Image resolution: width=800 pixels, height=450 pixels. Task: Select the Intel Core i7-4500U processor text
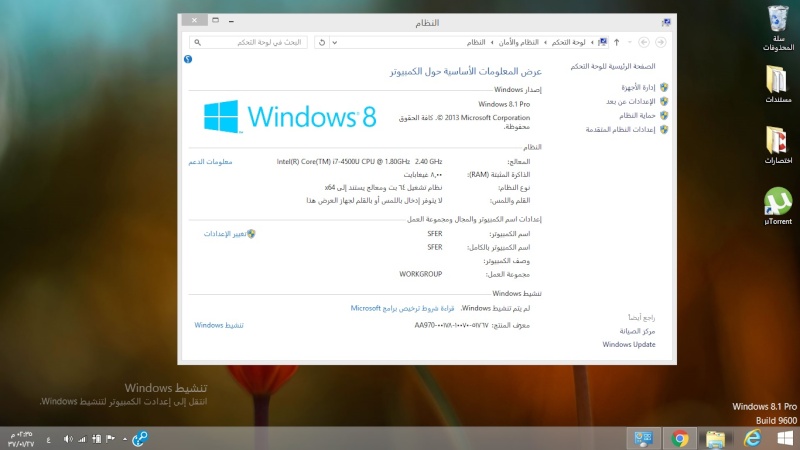click(359, 162)
